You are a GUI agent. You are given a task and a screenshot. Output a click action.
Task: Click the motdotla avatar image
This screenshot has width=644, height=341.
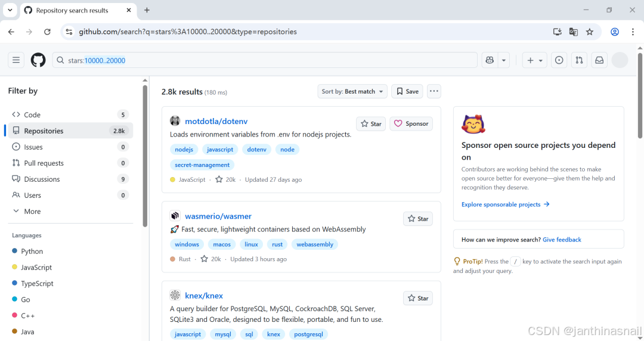(x=175, y=121)
